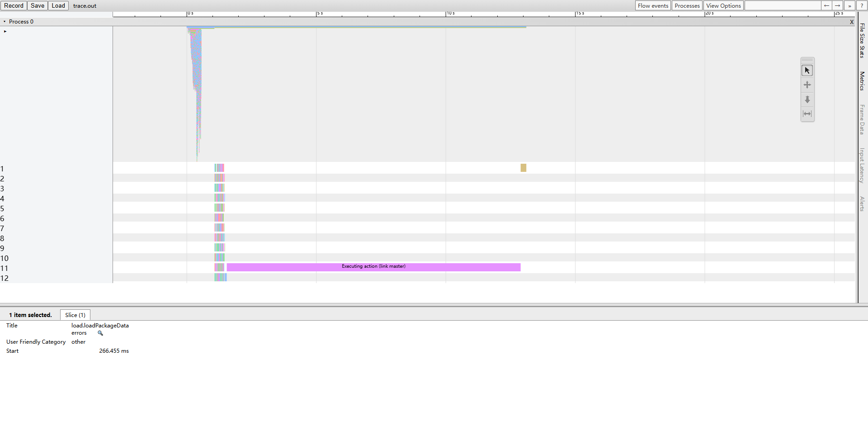
Task: Click the magnifier icon next to errors
Action: click(x=100, y=333)
